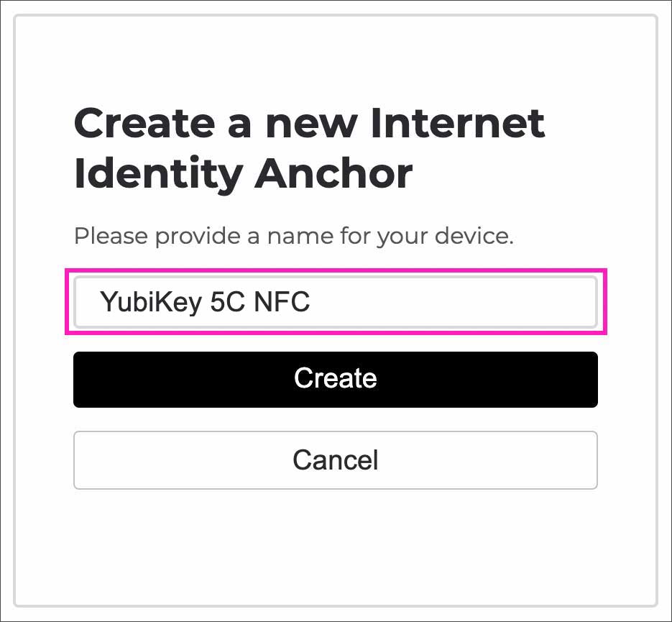The width and height of the screenshot is (672, 622).
Task: Confirm the device name by clicking Create
Action: point(336,379)
